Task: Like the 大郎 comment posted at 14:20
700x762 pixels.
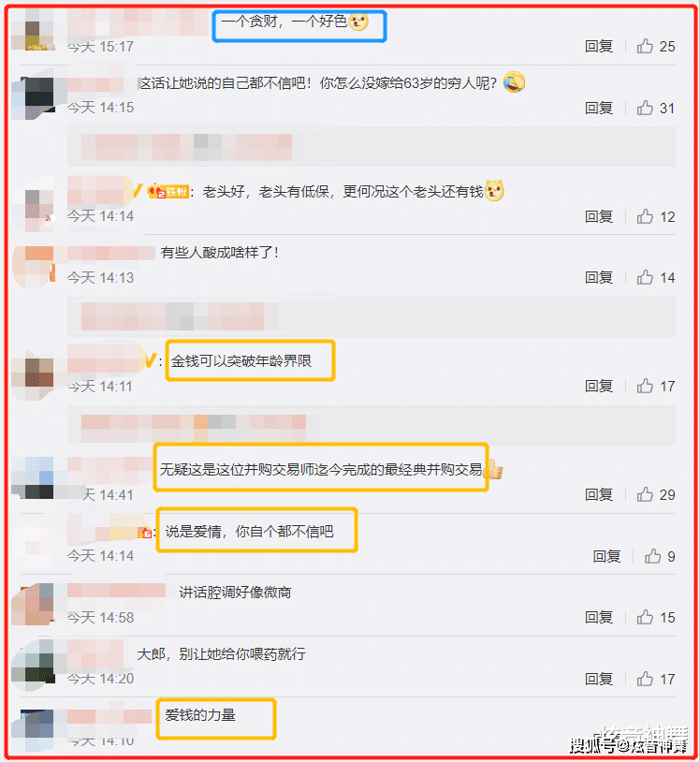Action: pos(645,679)
